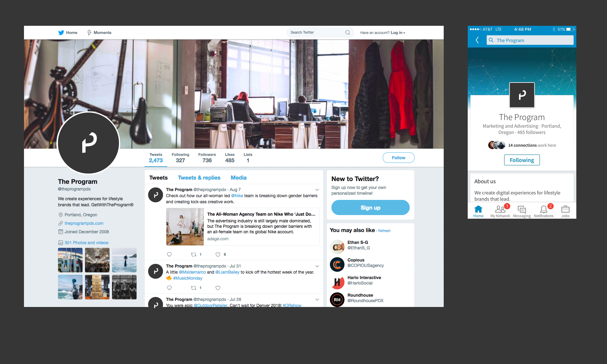Open the Copious agency avatar
The width and height of the screenshot is (607, 364).
337,265
